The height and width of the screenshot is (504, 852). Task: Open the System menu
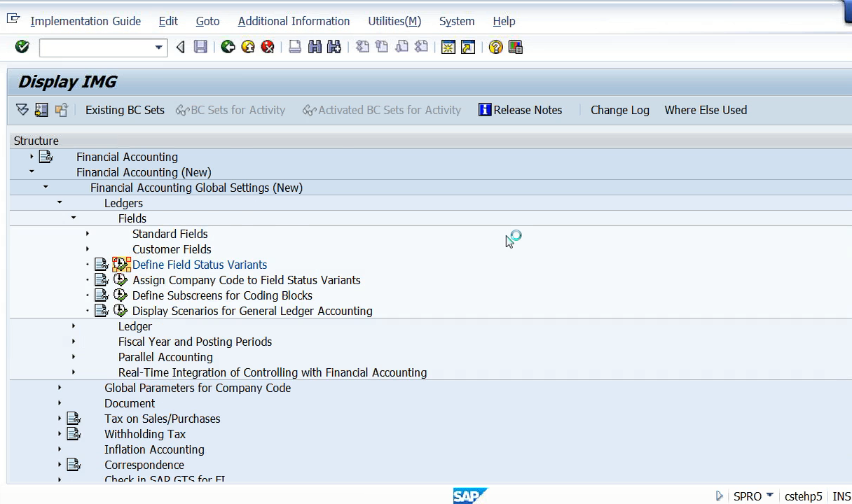point(457,21)
